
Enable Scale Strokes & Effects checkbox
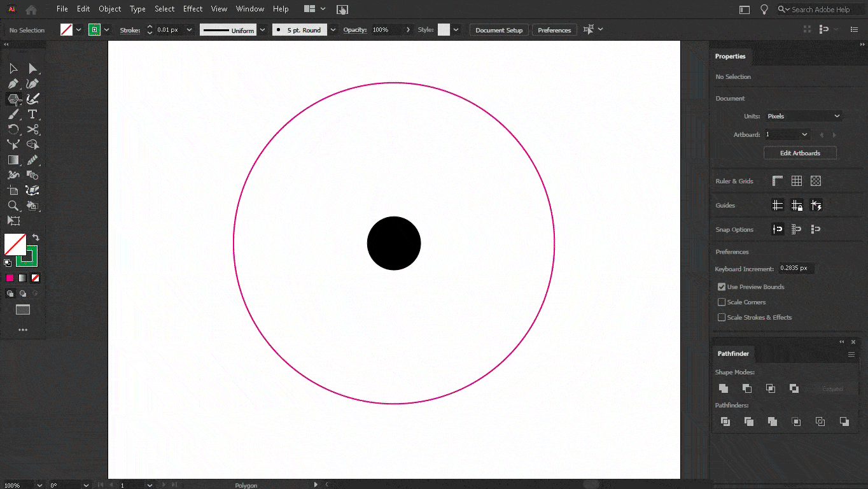tap(722, 318)
